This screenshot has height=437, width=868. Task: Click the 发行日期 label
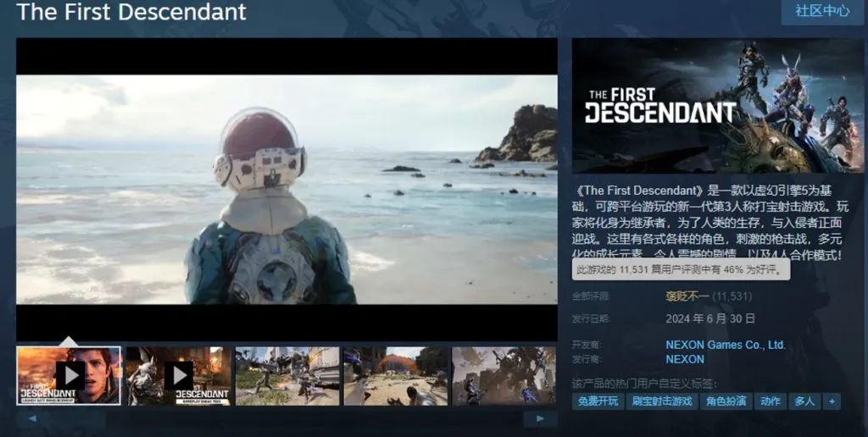[x=590, y=318]
